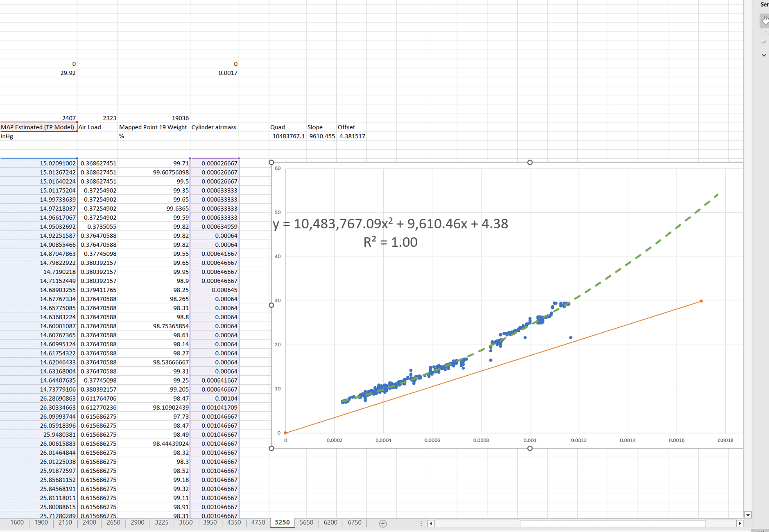The width and height of the screenshot is (769, 532).
Task: Select the cell with value 19036
Action: tap(154, 118)
